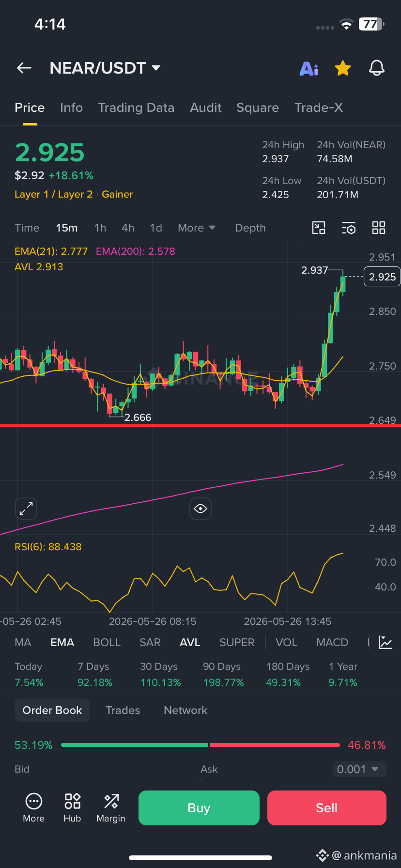Screen dimensions: 401x868
Task: Tap the Layer 1 / Layer 2 tag
Action: pyautogui.click(x=53, y=194)
